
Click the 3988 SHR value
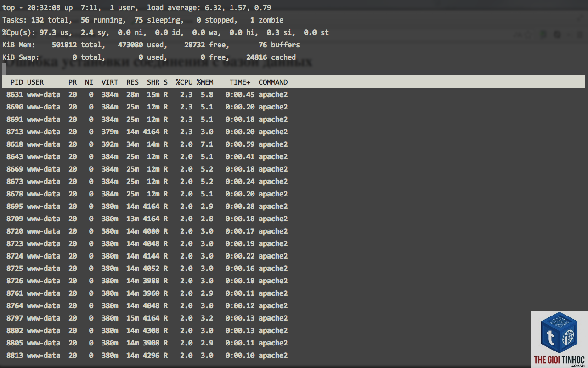coord(151,281)
